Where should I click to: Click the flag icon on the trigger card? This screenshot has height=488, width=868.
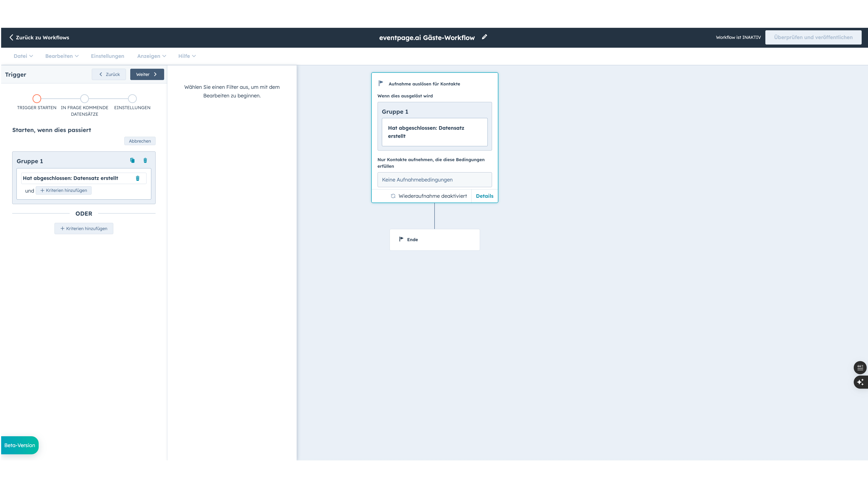coord(381,83)
